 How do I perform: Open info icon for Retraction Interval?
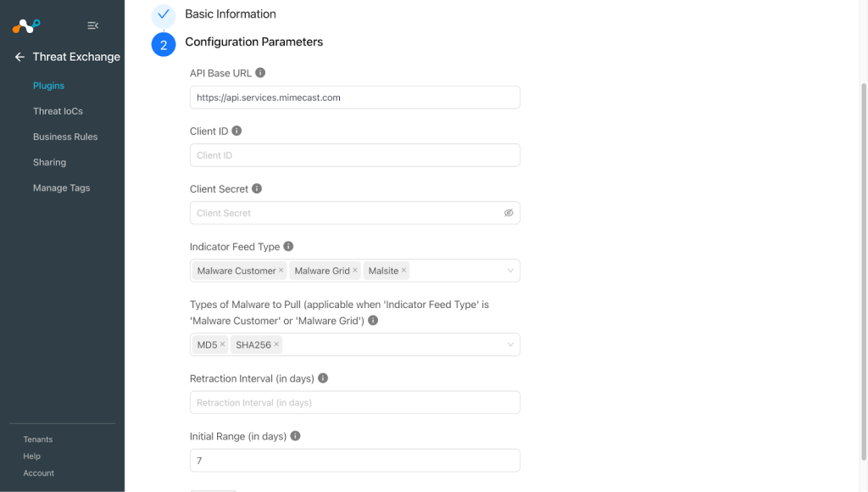click(323, 377)
